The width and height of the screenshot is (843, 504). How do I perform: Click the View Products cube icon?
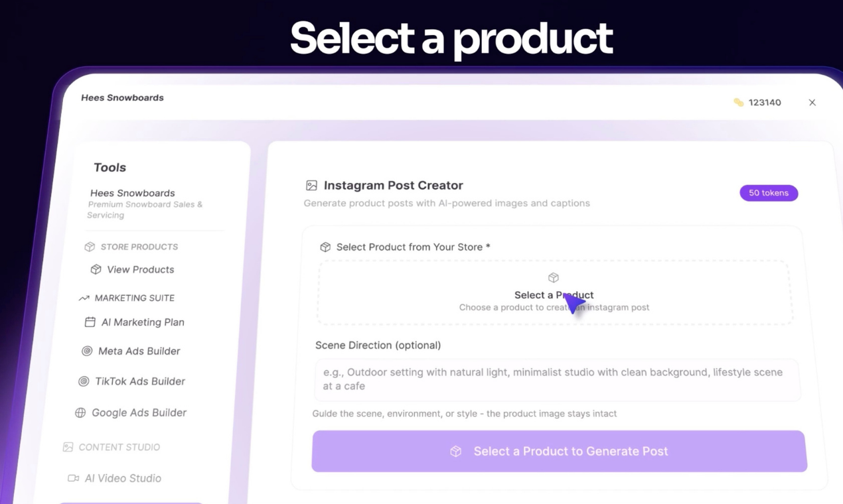click(96, 269)
